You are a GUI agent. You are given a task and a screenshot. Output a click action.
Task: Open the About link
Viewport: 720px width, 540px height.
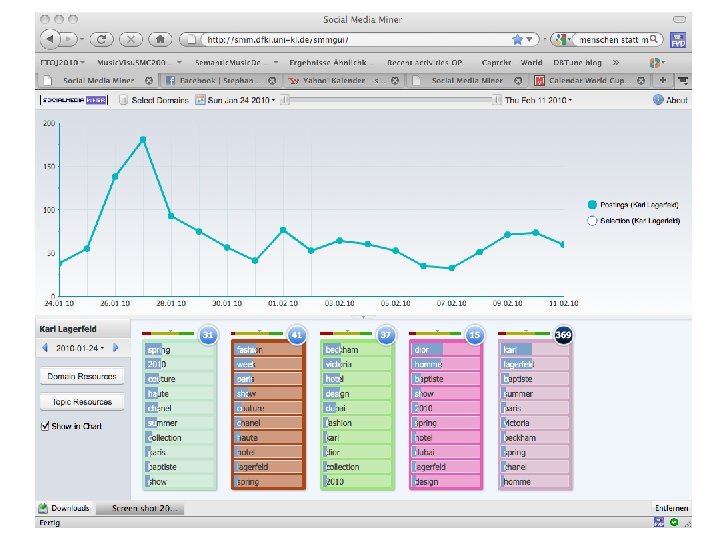676,100
